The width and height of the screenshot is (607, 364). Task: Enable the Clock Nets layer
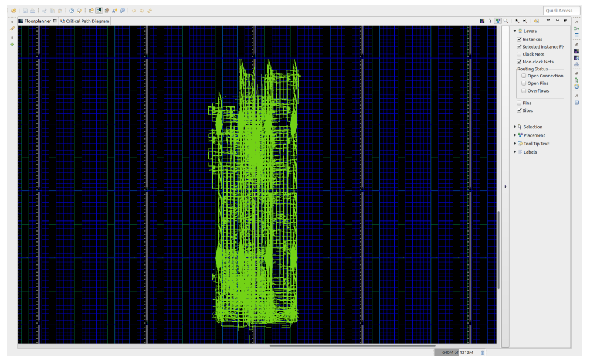[520, 54]
